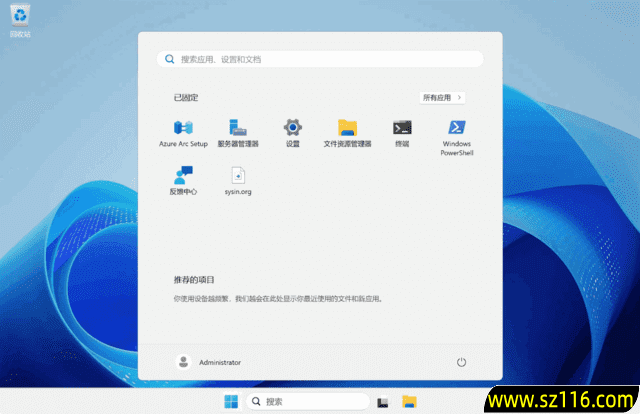The height and width of the screenshot is (414, 640).
Task: Click the power button in Start menu
Action: (x=461, y=362)
